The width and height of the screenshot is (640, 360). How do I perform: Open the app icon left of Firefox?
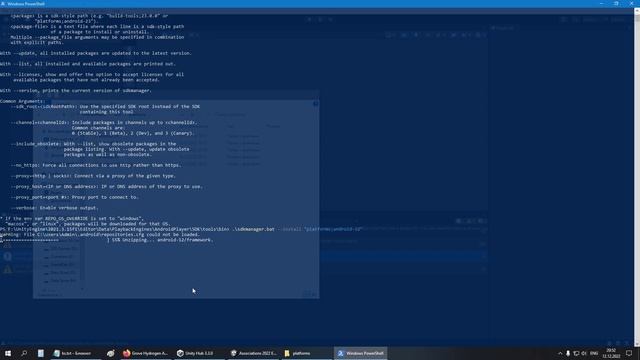(111, 353)
